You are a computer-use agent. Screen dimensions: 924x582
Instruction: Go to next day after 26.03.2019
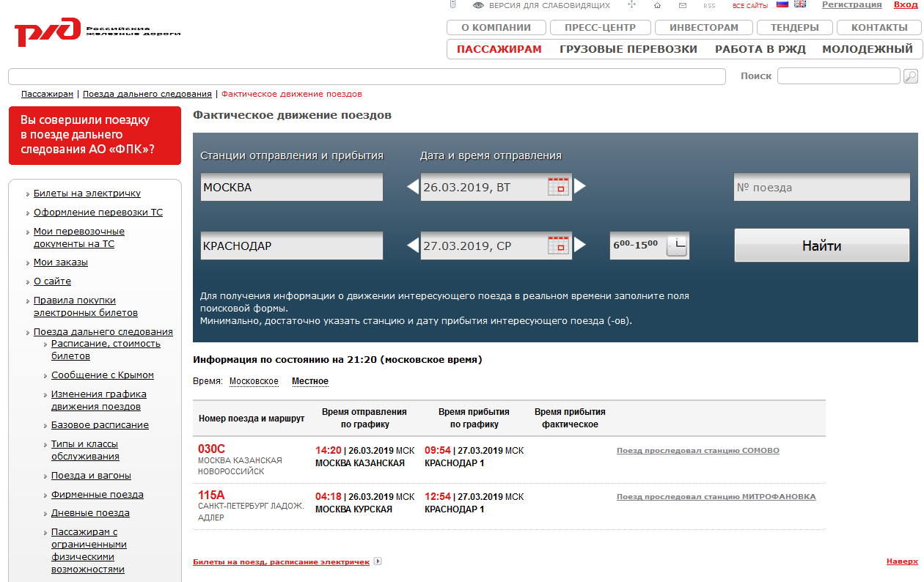click(x=580, y=187)
